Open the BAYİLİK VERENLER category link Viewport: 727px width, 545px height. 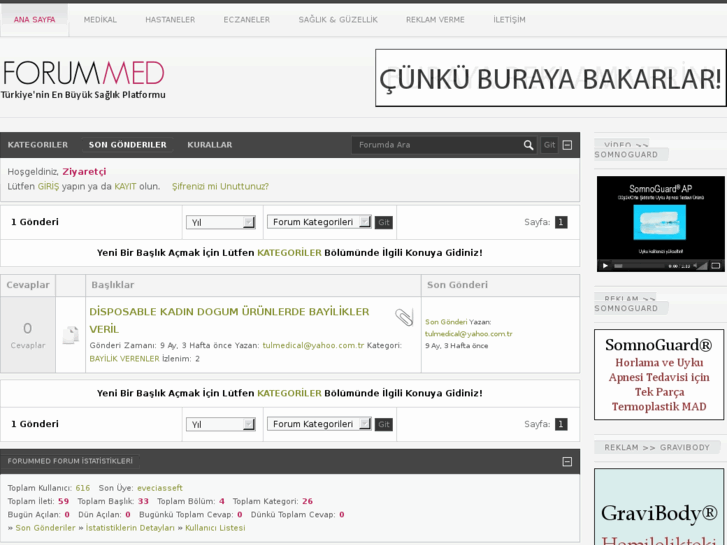(x=124, y=359)
